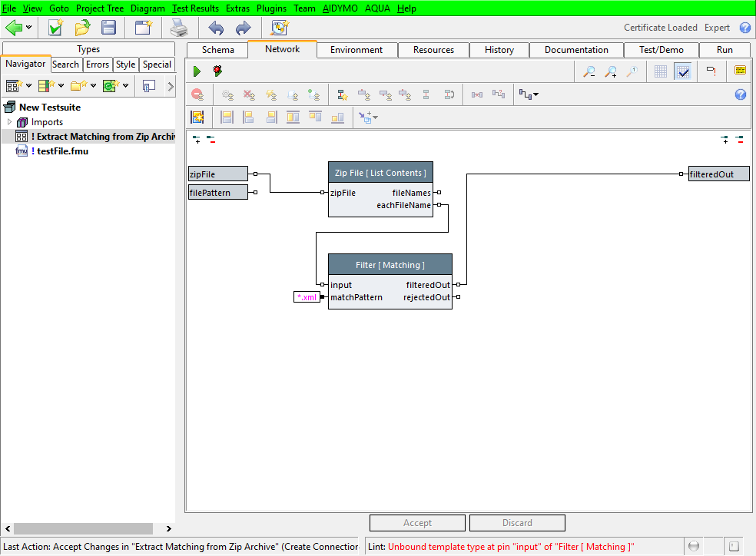This screenshot has height=556, width=756.
Task: Open the connection routing style dropdown
Action: coord(529,94)
